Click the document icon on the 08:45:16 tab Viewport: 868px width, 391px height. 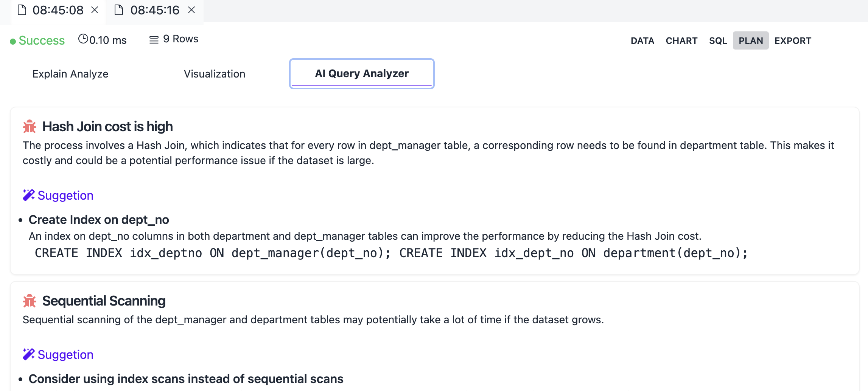pos(119,10)
